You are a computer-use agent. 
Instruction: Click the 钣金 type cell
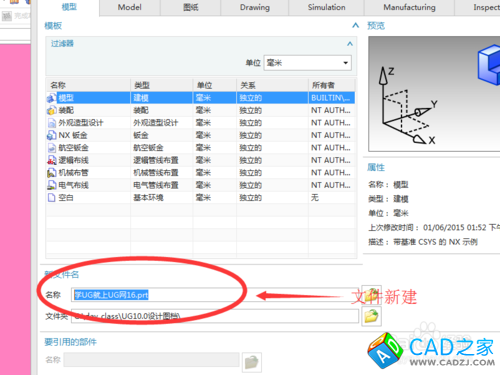[x=162, y=135]
